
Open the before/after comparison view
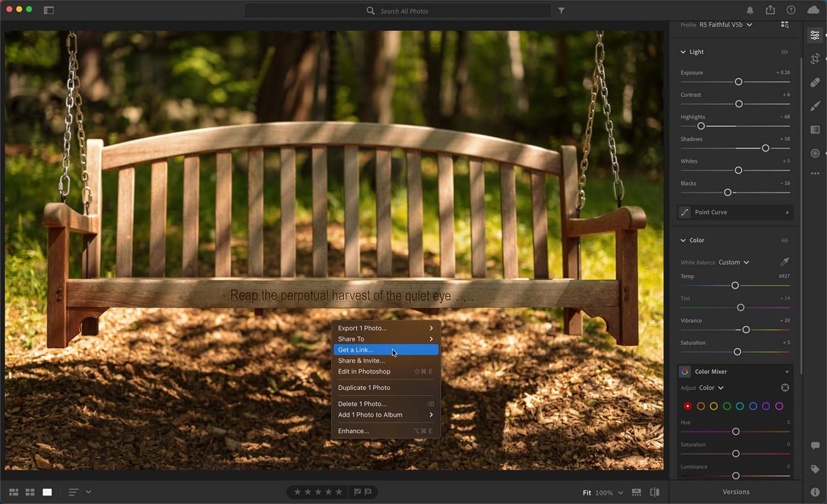click(x=654, y=492)
